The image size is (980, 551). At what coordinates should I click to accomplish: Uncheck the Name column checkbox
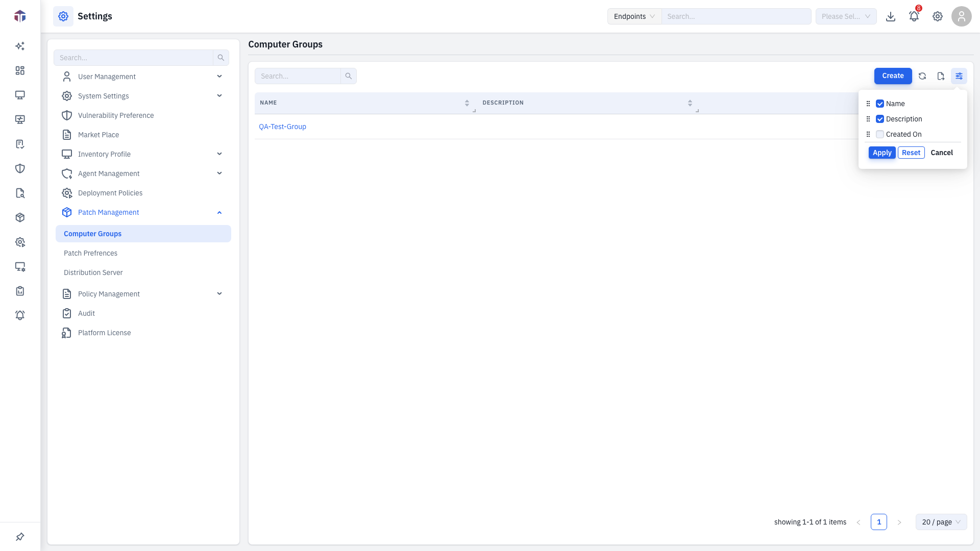point(880,104)
